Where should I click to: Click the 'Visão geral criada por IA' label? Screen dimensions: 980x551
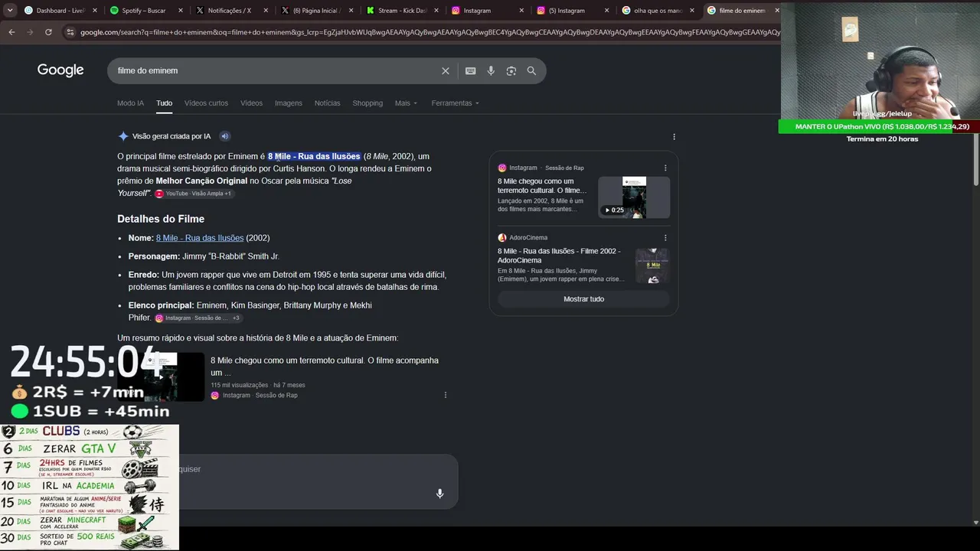pyautogui.click(x=171, y=136)
